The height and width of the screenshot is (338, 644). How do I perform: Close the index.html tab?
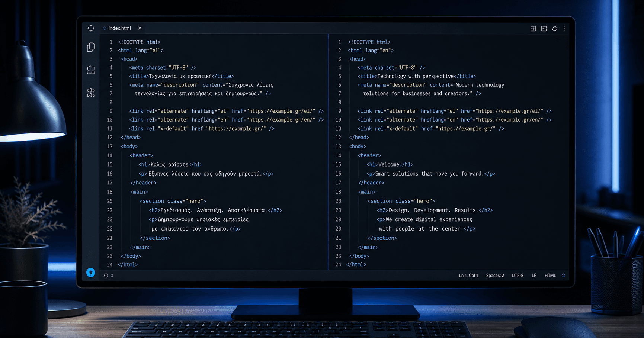click(x=140, y=28)
